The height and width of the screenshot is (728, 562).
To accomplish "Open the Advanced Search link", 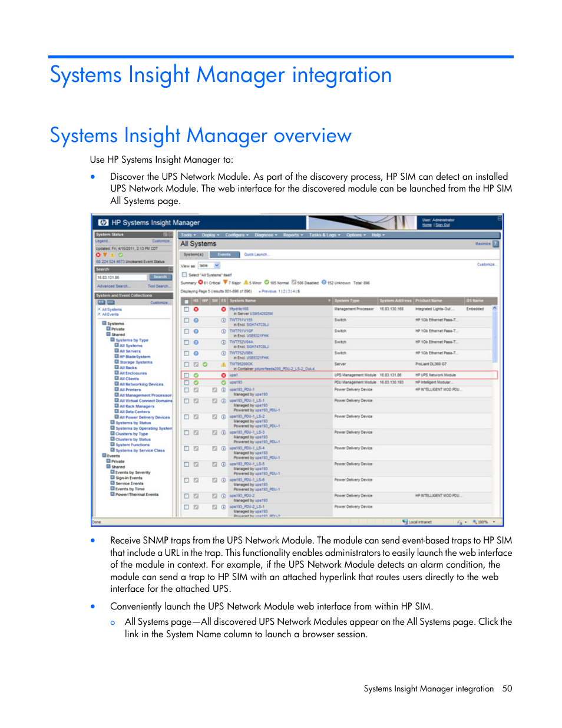I will [114, 286].
